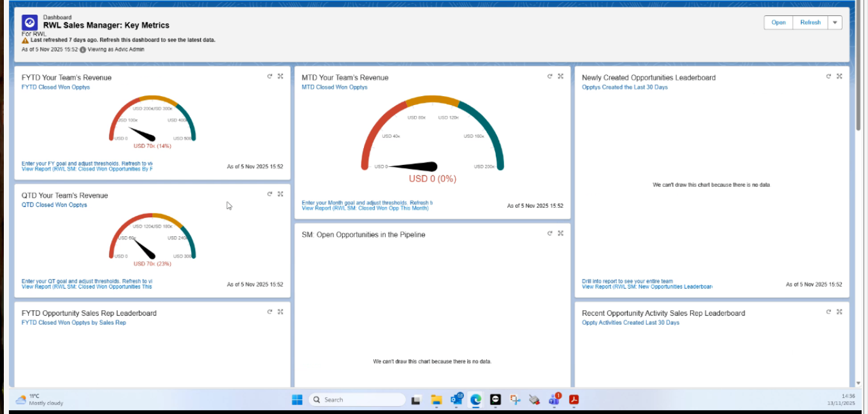
Task: Expand the QTD Your Team's Revenue widget
Action: (x=280, y=194)
